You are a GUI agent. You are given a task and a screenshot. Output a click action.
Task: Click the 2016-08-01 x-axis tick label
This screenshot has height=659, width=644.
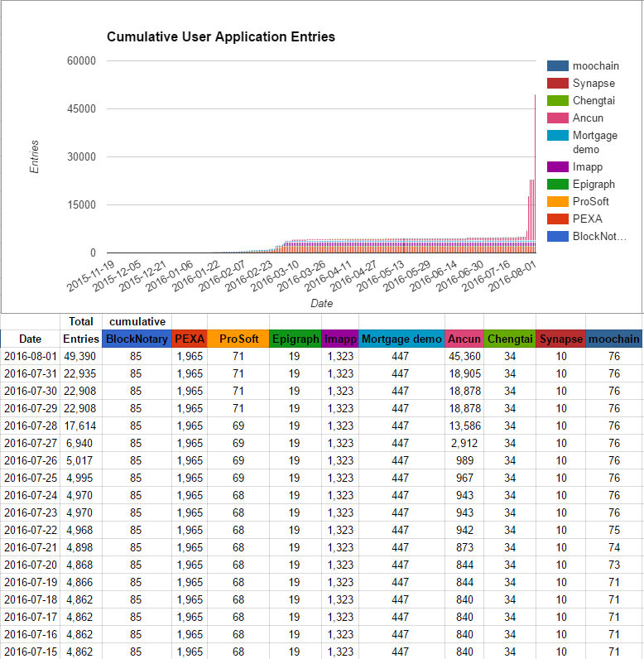512,277
